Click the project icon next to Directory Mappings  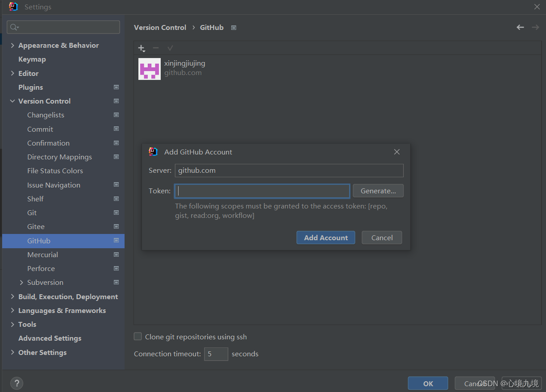pos(116,157)
